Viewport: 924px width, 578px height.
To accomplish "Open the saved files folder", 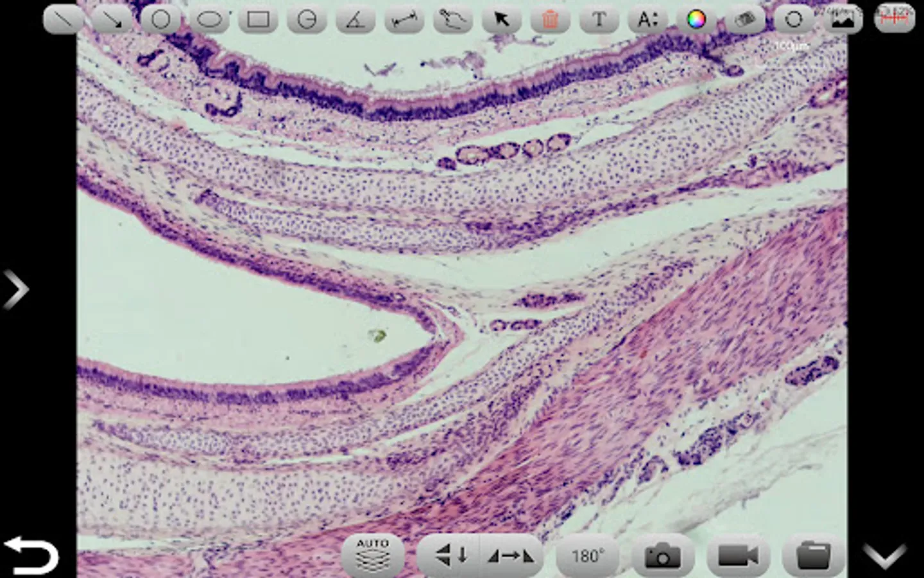I will coord(813,555).
